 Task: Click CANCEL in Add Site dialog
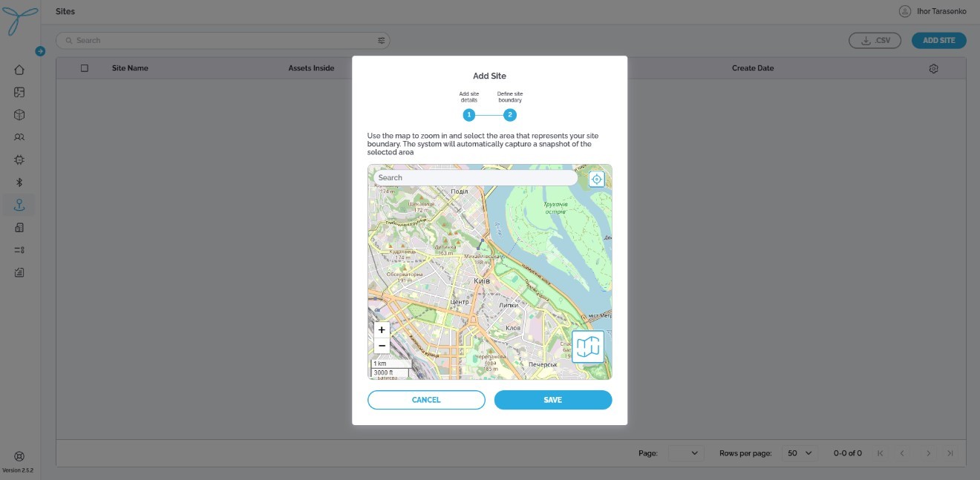[x=426, y=400]
